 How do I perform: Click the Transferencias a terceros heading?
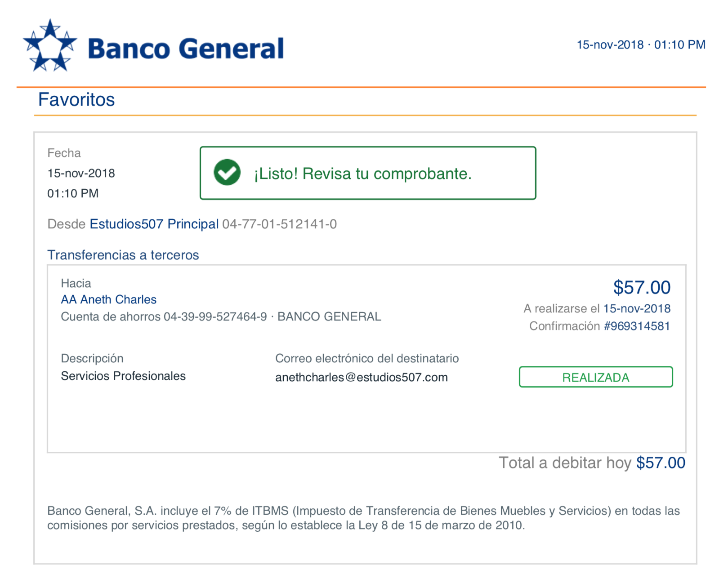pyautogui.click(x=123, y=255)
